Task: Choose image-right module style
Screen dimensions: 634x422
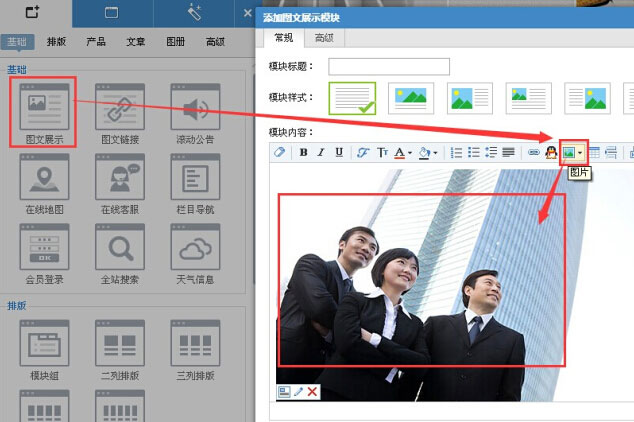Action: (587, 98)
